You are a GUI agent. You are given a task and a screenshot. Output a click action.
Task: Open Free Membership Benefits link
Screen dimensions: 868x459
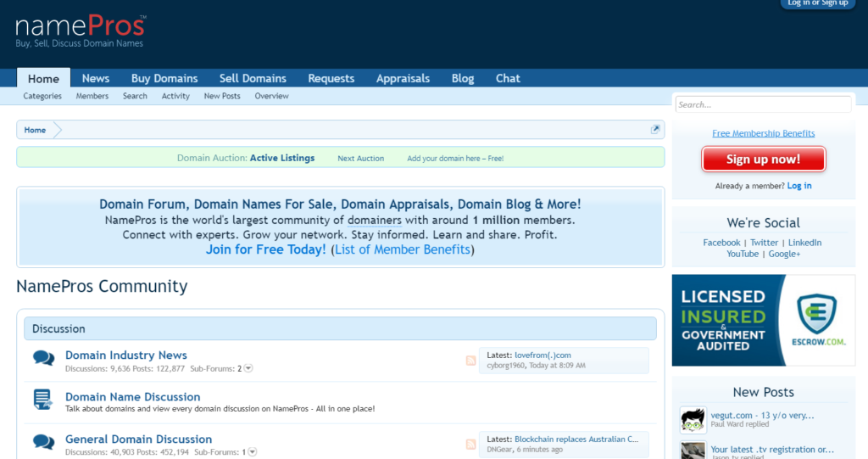coord(764,133)
